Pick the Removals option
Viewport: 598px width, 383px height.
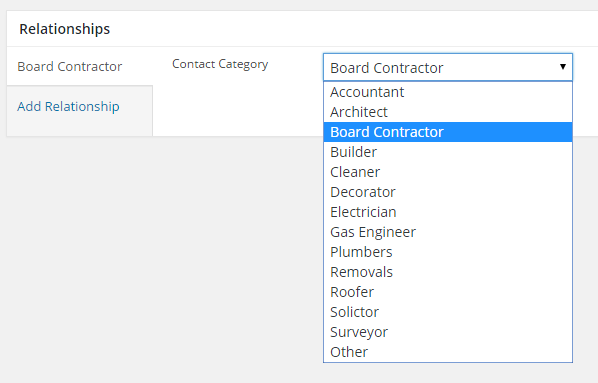[x=448, y=272]
